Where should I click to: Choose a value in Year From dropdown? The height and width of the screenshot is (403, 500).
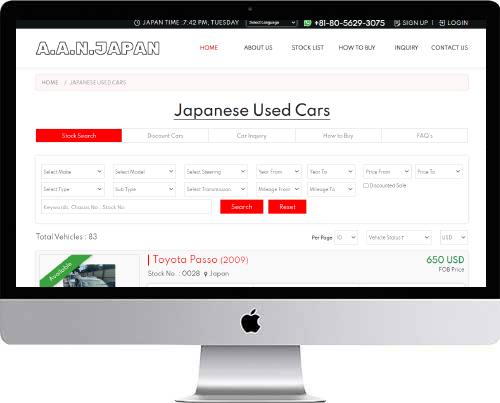pyautogui.click(x=279, y=172)
